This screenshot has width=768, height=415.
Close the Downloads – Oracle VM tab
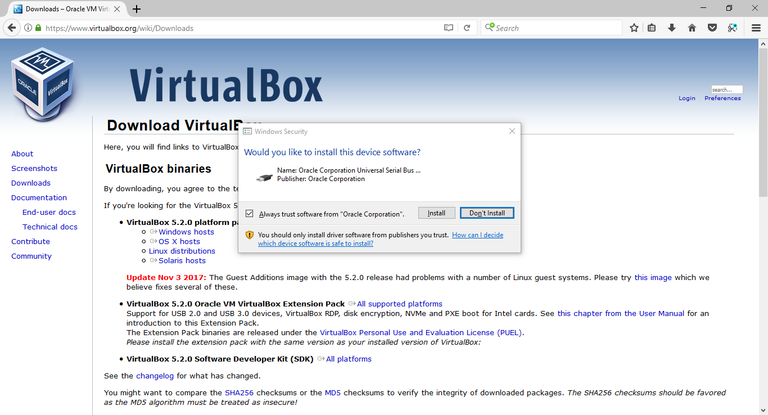pyautogui.click(x=117, y=9)
